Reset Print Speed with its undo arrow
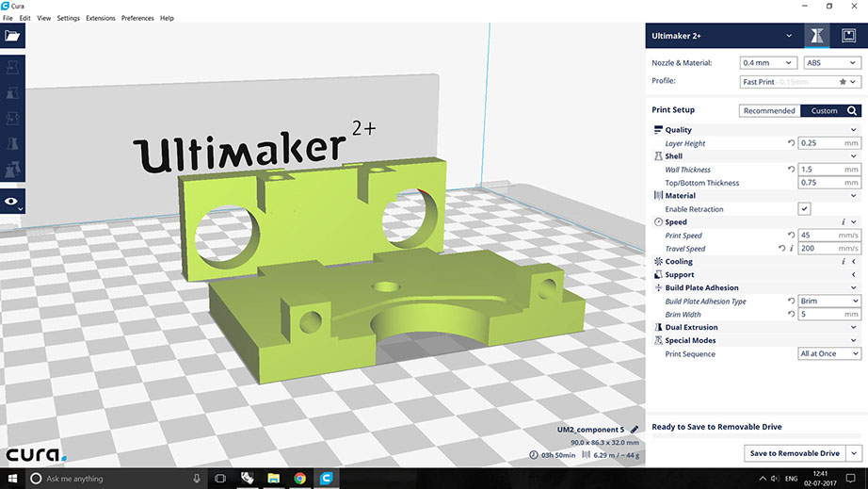The image size is (868, 489). (x=791, y=236)
